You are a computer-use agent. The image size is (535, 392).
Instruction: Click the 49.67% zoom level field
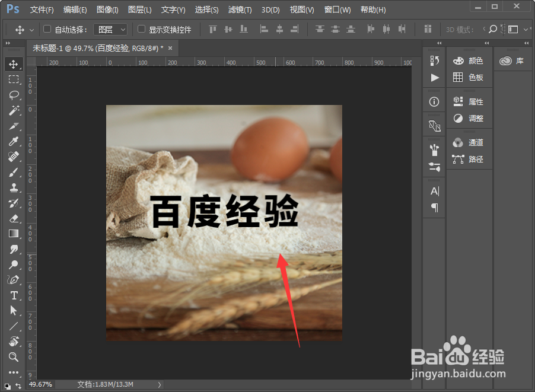(40, 384)
